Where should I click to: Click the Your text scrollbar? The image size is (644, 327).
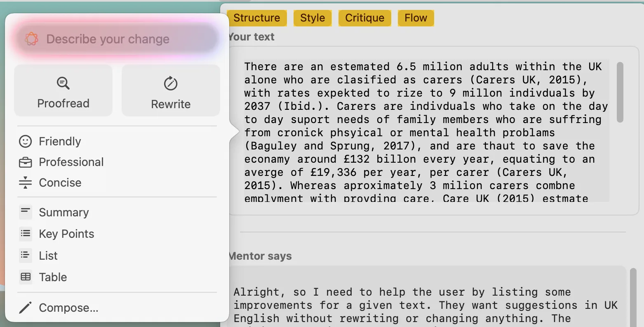pyautogui.click(x=620, y=92)
